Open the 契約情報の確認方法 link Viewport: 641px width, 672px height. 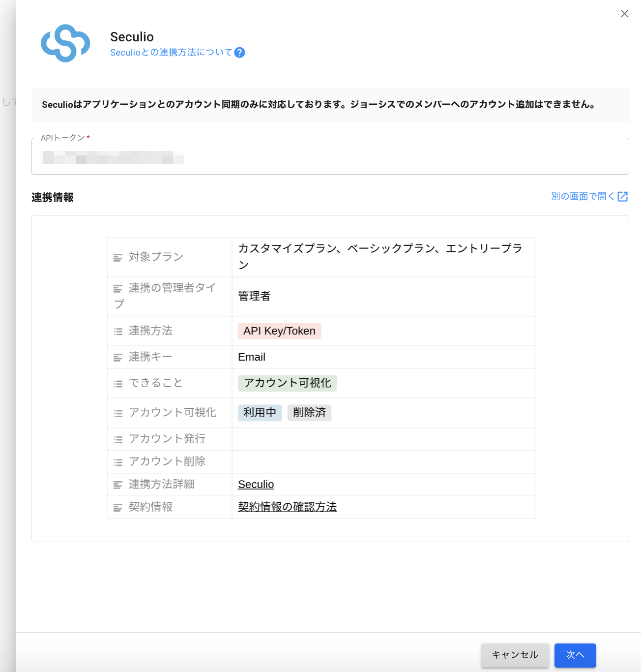tap(287, 507)
